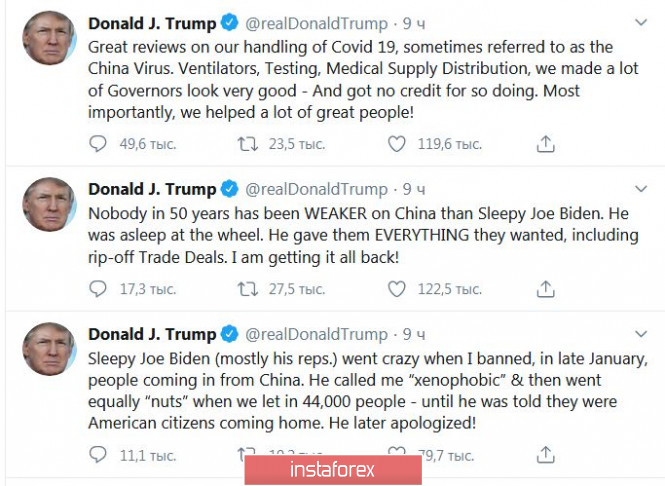Open the 9 ч timestamp on third tweet
The image size is (665, 486).
tap(415, 334)
